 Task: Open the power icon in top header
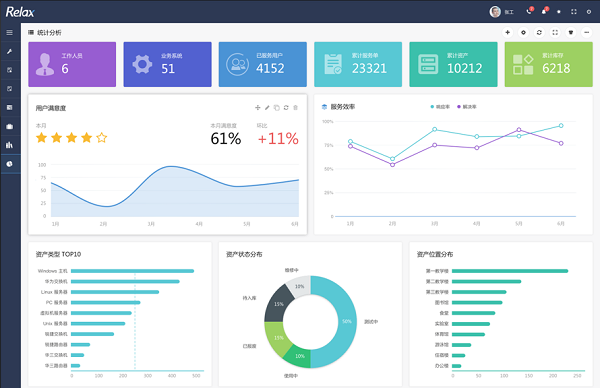[589, 12]
